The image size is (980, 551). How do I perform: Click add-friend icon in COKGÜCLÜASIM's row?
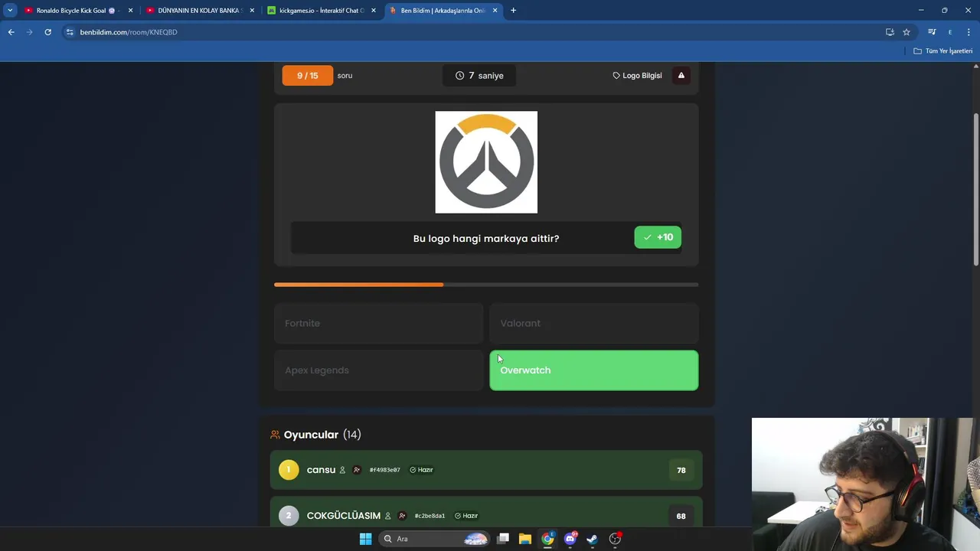point(402,516)
